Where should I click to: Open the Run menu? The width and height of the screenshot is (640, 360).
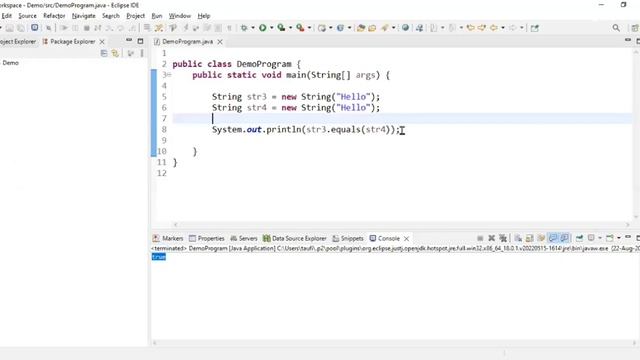[157, 16]
